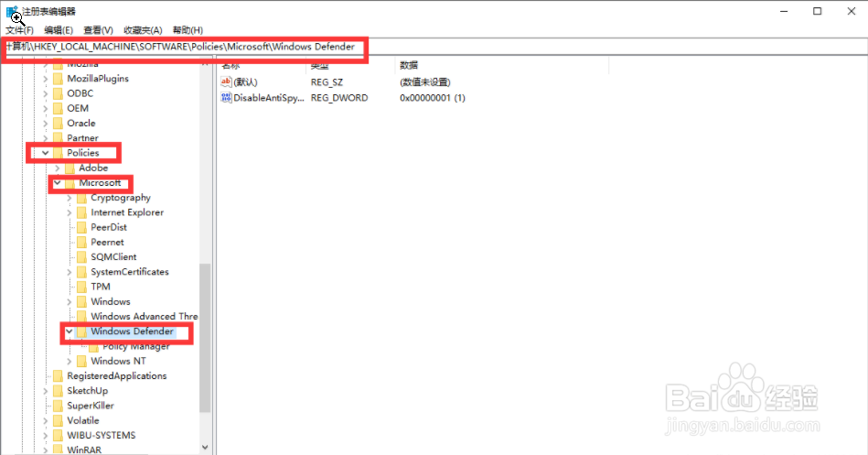This screenshot has width=868, height=455.
Task: Click the Peernet folder icon
Action: 81,243
